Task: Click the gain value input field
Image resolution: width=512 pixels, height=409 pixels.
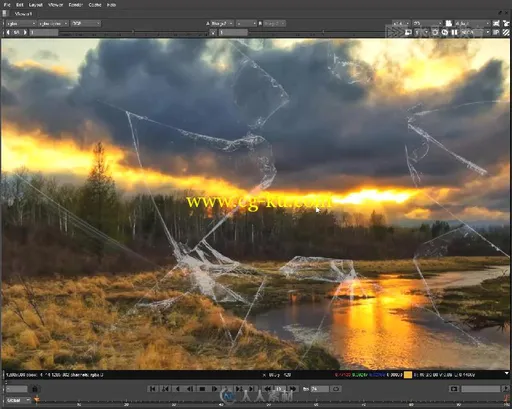Action: click(44, 32)
